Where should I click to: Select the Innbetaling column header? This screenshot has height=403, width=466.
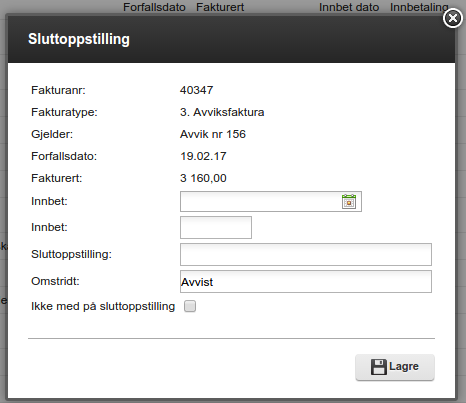[419, 7]
